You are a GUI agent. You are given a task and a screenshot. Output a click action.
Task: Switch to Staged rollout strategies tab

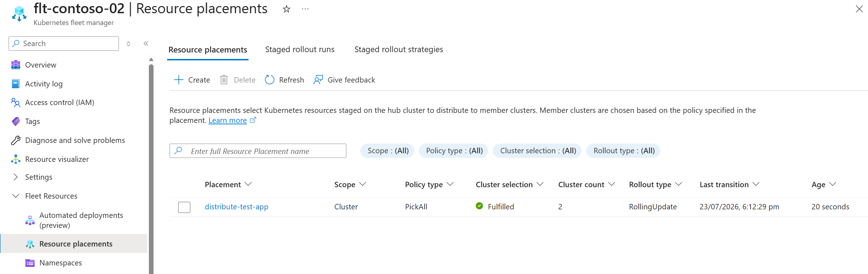[398, 49]
